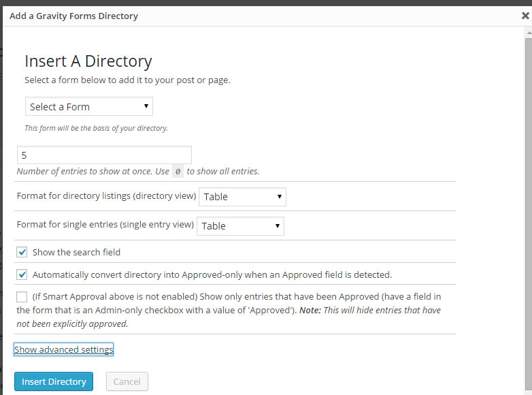Click the Cancel button
The height and width of the screenshot is (395, 532).
click(x=127, y=381)
